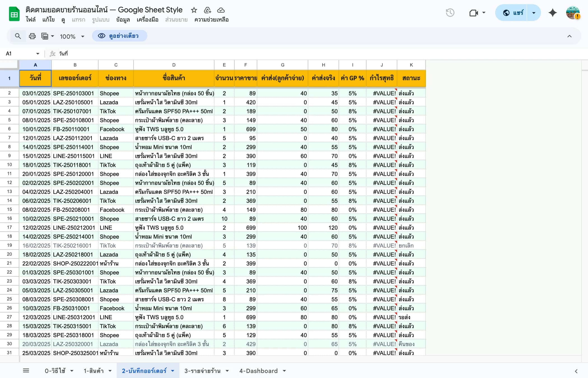The height and width of the screenshot is (378, 588).
Task: Expand the name box dropdown
Action: [x=38, y=53]
